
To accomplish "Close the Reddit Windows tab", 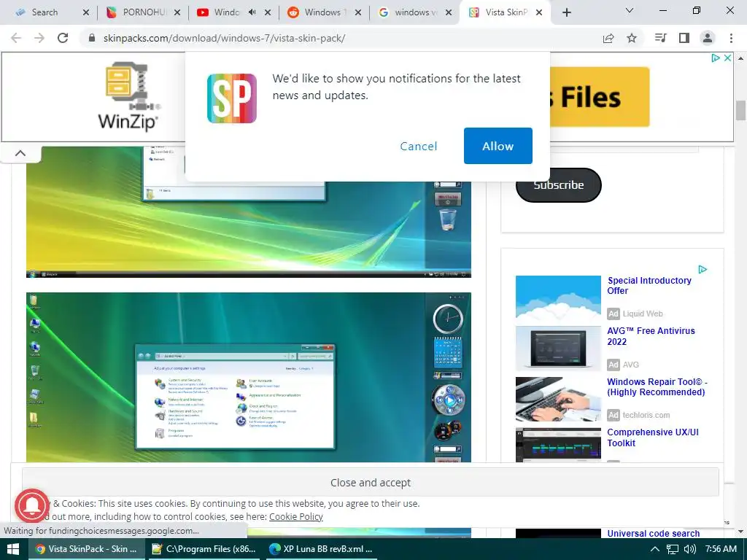I will point(358,12).
